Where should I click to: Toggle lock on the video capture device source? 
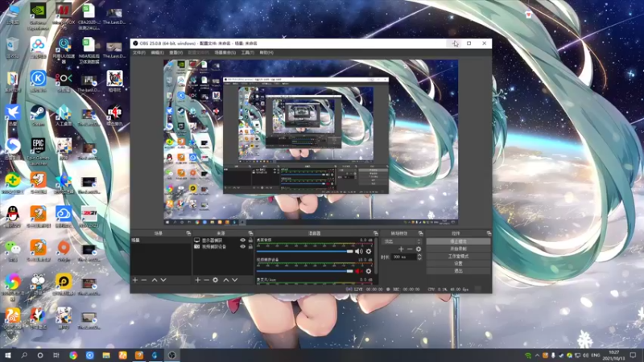pos(250,247)
